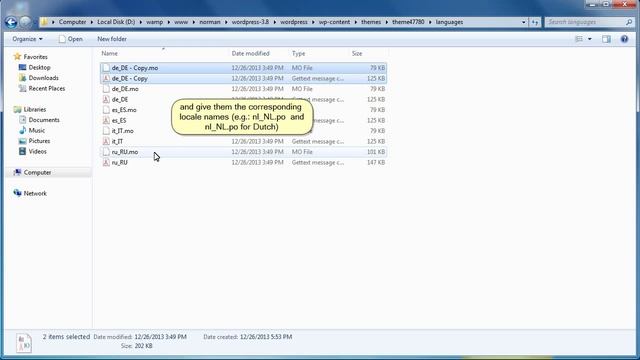The image size is (640, 360).
Task: Click wordpress-3.8 breadcrumb segment
Action: pyautogui.click(x=250, y=22)
